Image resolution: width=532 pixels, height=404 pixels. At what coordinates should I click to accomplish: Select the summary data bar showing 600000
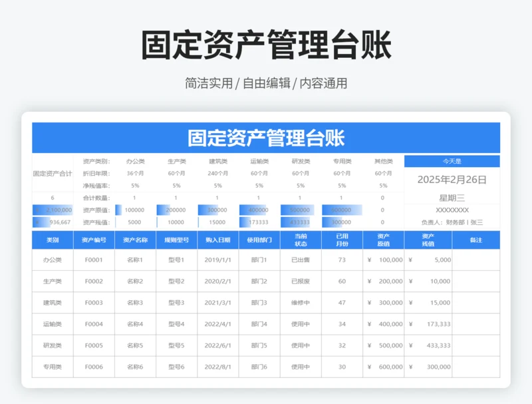[342, 210]
